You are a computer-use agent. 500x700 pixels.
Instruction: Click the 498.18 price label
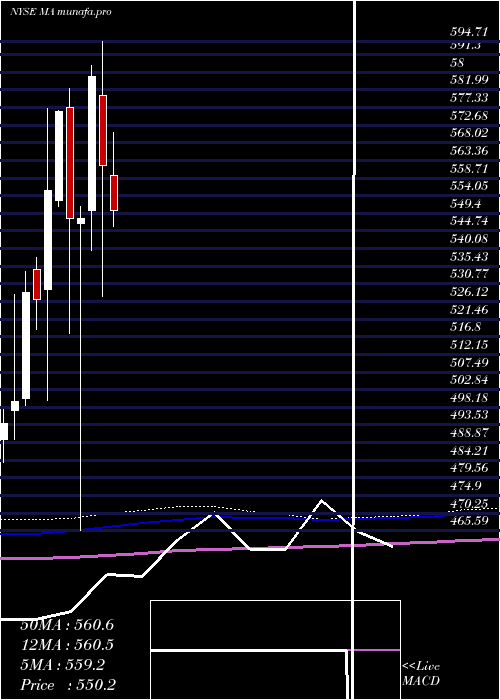click(x=469, y=397)
